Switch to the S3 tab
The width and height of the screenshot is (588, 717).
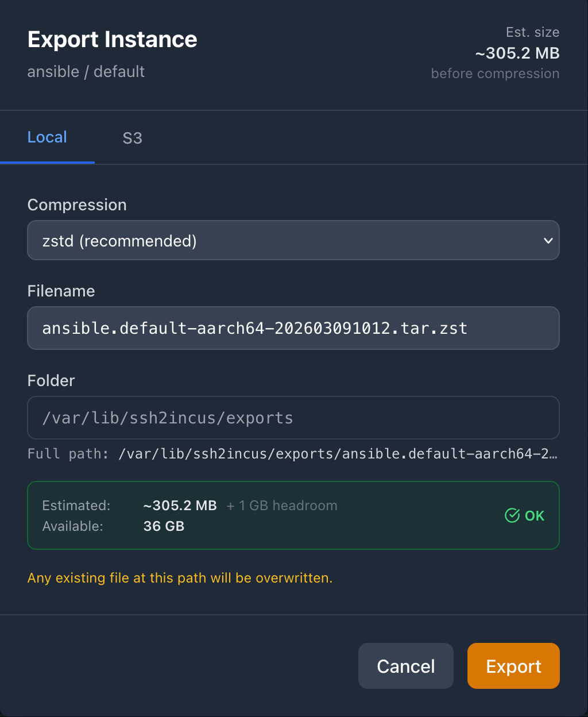coord(132,138)
